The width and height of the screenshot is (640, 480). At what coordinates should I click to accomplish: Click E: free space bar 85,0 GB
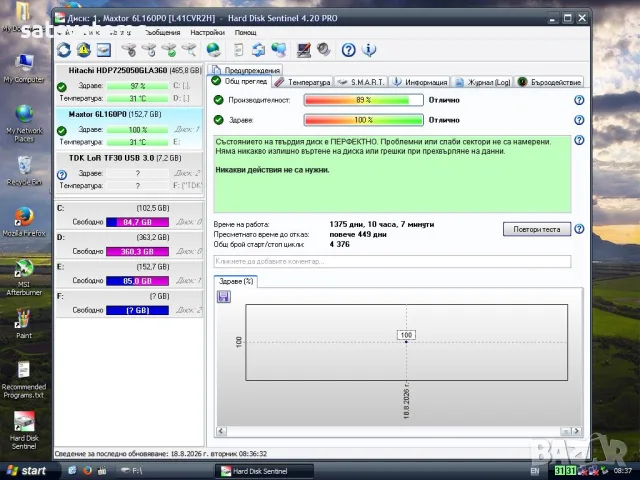[x=137, y=281]
